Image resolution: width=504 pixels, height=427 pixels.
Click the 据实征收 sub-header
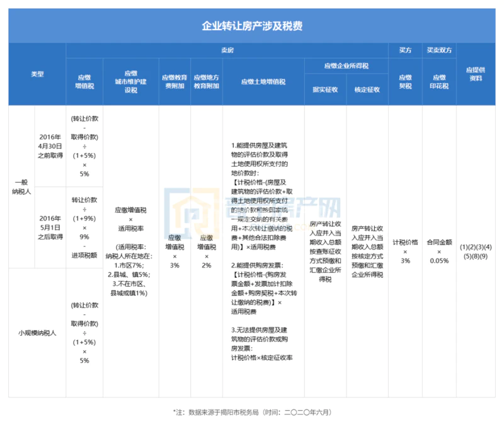click(325, 89)
